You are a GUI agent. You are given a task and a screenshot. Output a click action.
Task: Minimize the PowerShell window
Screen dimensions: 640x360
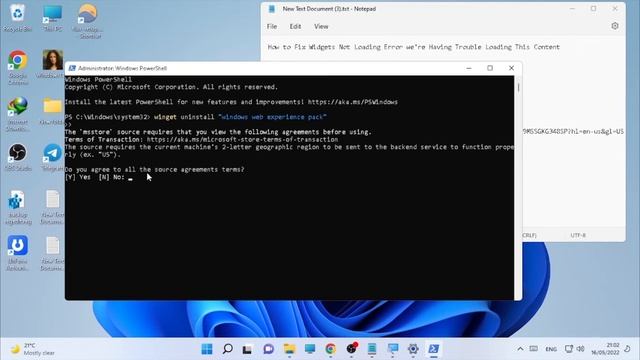click(x=469, y=68)
